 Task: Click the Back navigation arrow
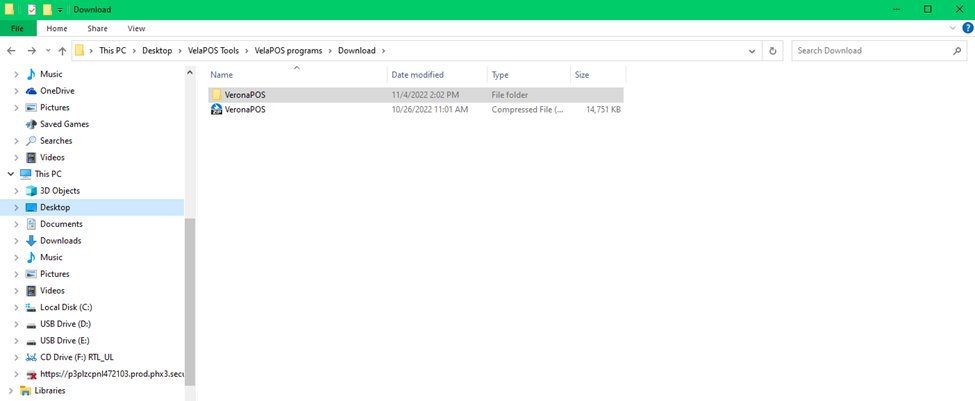(13, 50)
